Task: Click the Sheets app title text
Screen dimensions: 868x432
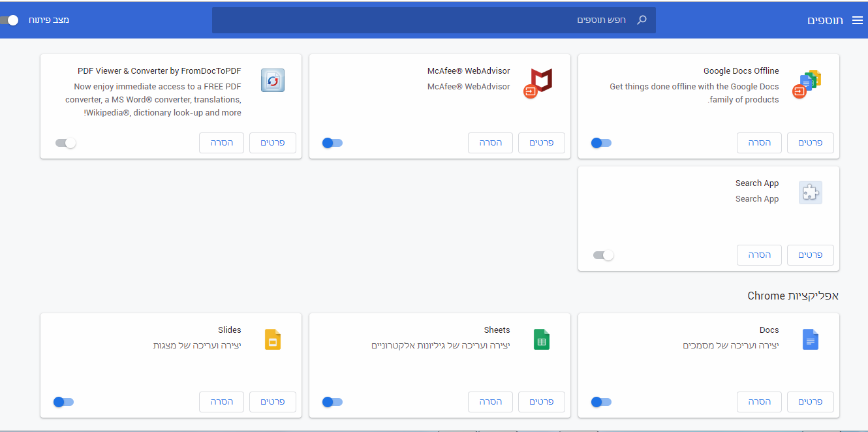Action: tap(497, 330)
